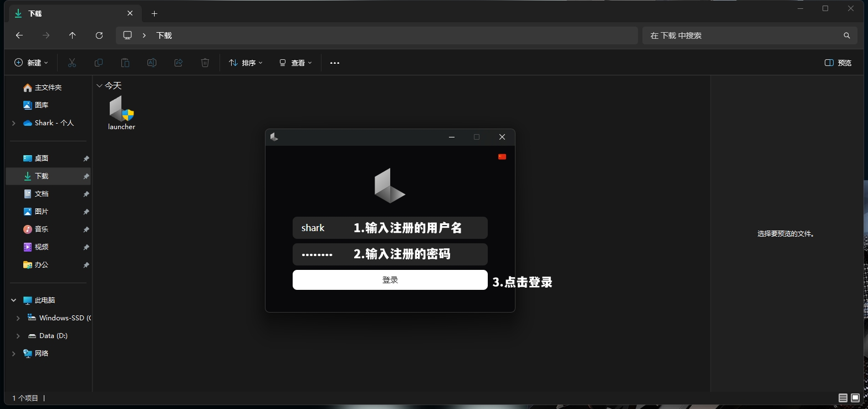Select the Delete trash icon in the toolbar
Screen dimensions: 868x409
click(x=205, y=63)
